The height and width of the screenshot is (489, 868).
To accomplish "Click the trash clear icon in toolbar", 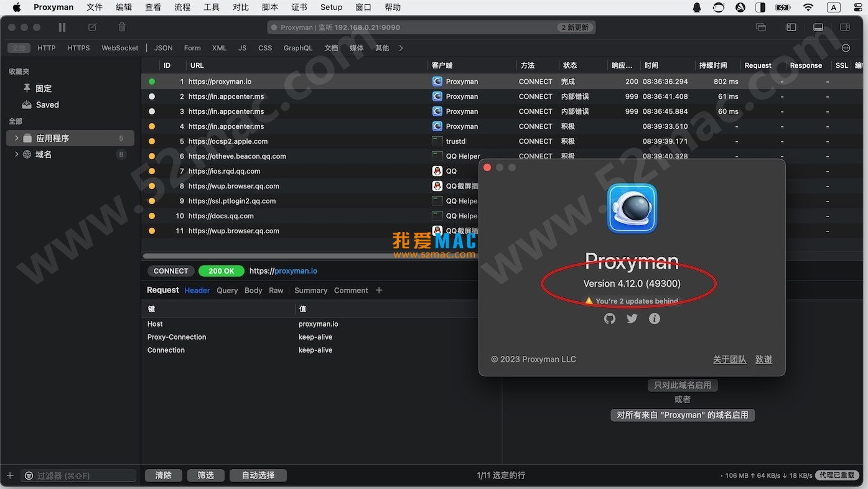I will tap(122, 27).
